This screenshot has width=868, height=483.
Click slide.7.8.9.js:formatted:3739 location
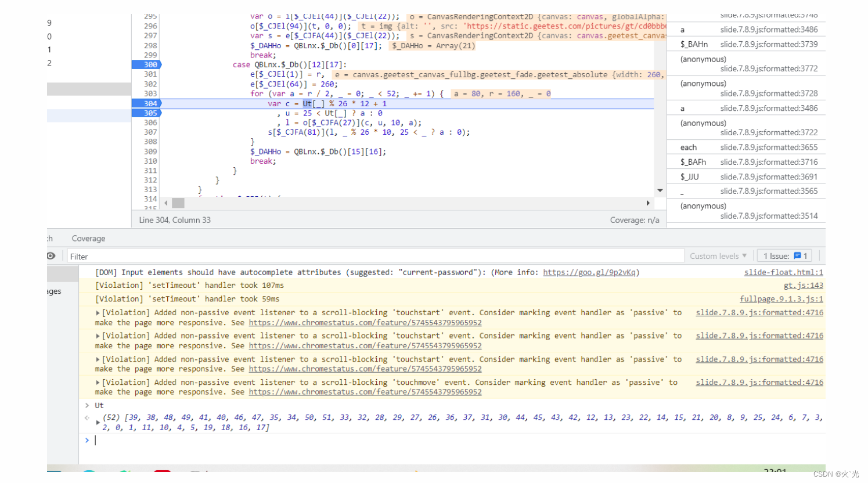[x=769, y=44]
